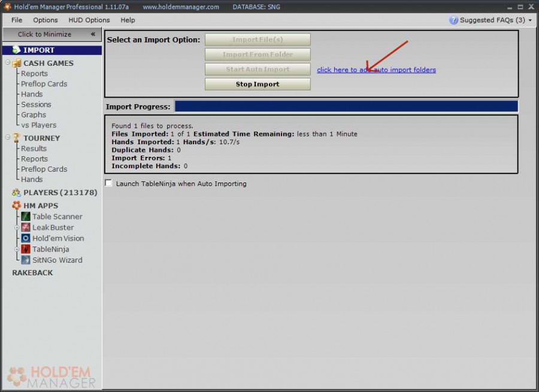539x392 pixels.
Task: Click the Incomplete Hands: 0 line
Action: pyautogui.click(x=149, y=166)
